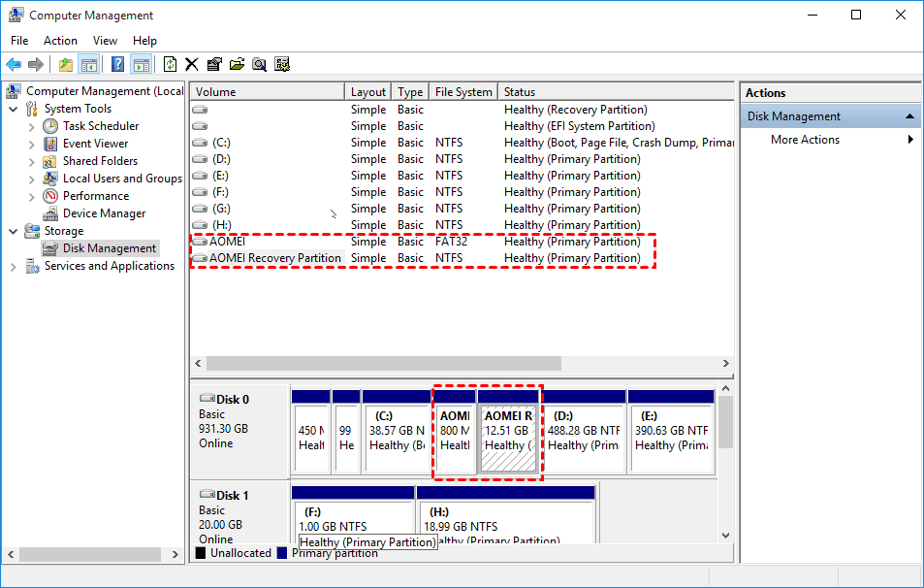This screenshot has width=924, height=588.
Task: Click the File System column header
Action: [x=463, y=92]
